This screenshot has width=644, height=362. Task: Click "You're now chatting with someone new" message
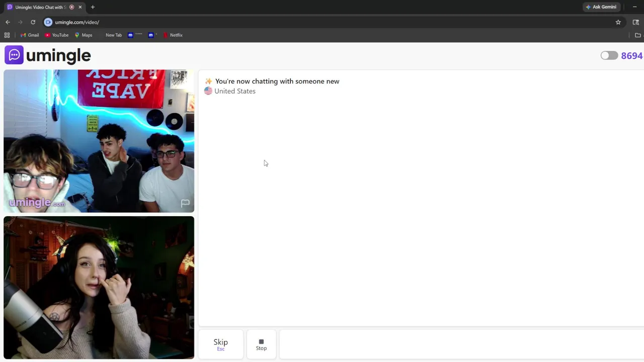[277, 81]
